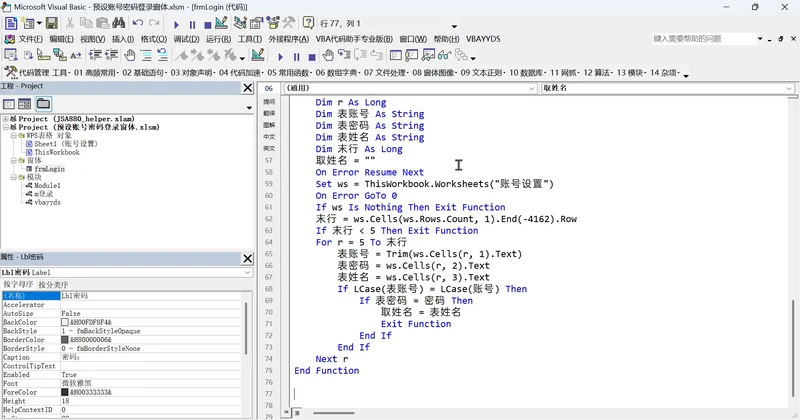Open the Insert UserForm dropdown arrow
Image resolution: width=800 pixels, height=420 pixels.
point(39,23)
